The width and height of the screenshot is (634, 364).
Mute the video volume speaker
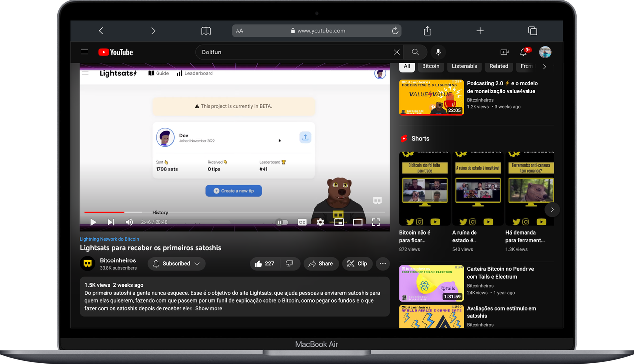click(129, 222)
